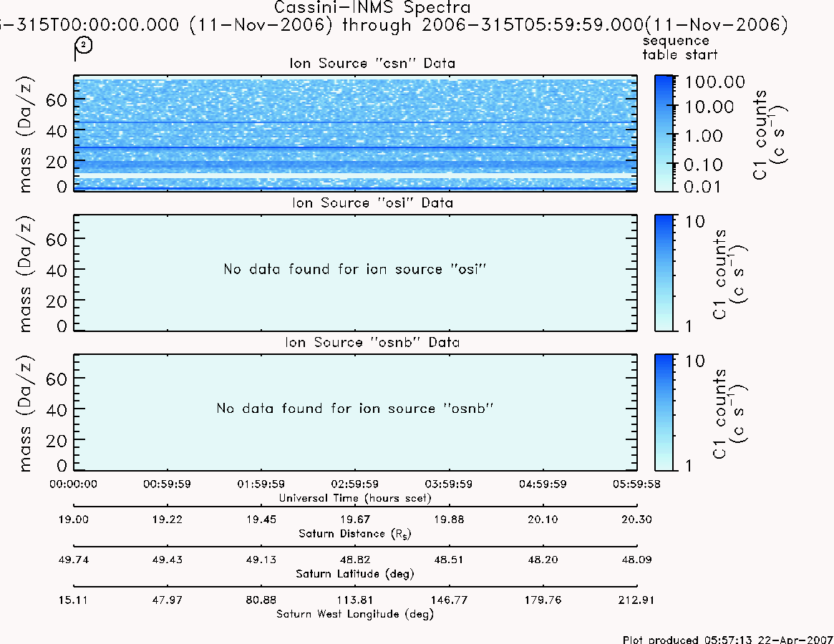Click the "Plot produced" timestamp text

[x=727, y=639]
